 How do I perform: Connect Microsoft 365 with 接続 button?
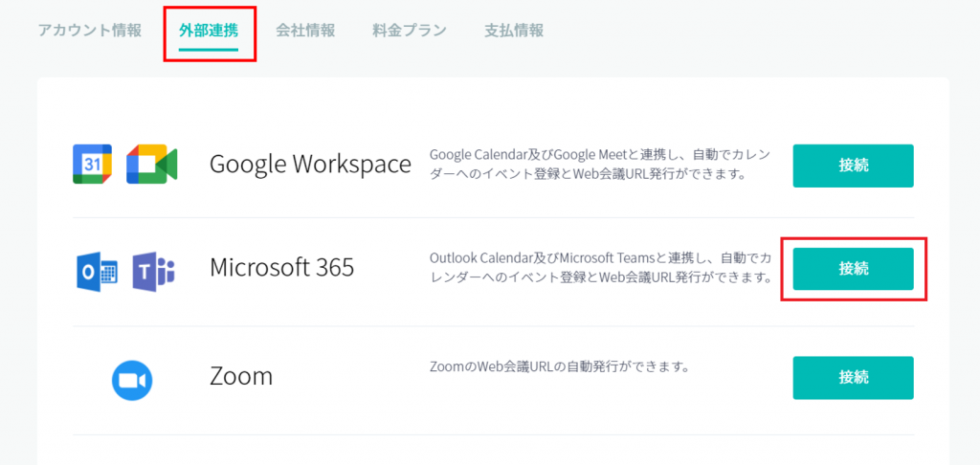853,269
